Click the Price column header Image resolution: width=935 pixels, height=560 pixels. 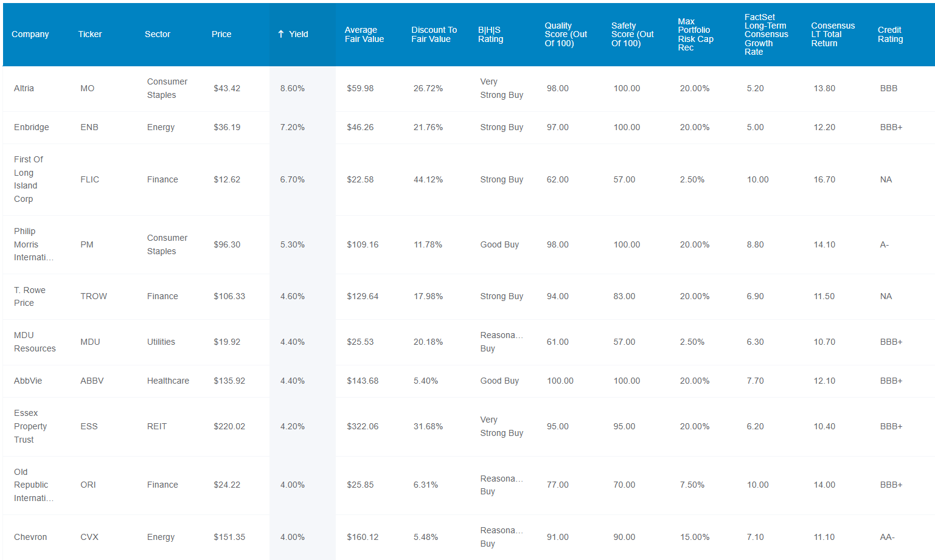(221, 34)
